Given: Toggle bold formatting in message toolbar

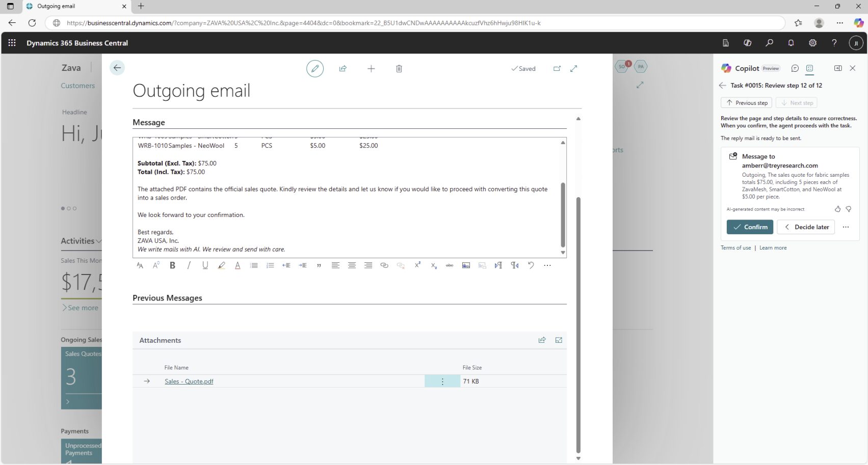Looking at the screenshot, I should click(172, 265).
